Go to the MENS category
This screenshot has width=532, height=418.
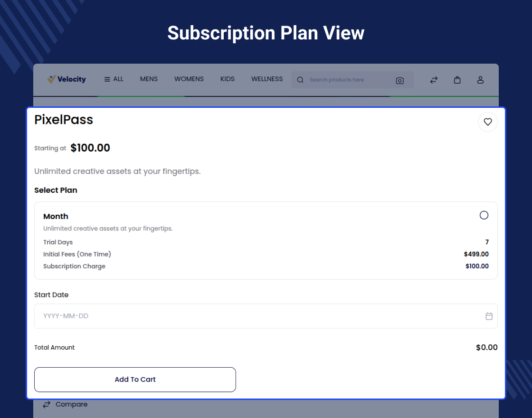(149, 79)
